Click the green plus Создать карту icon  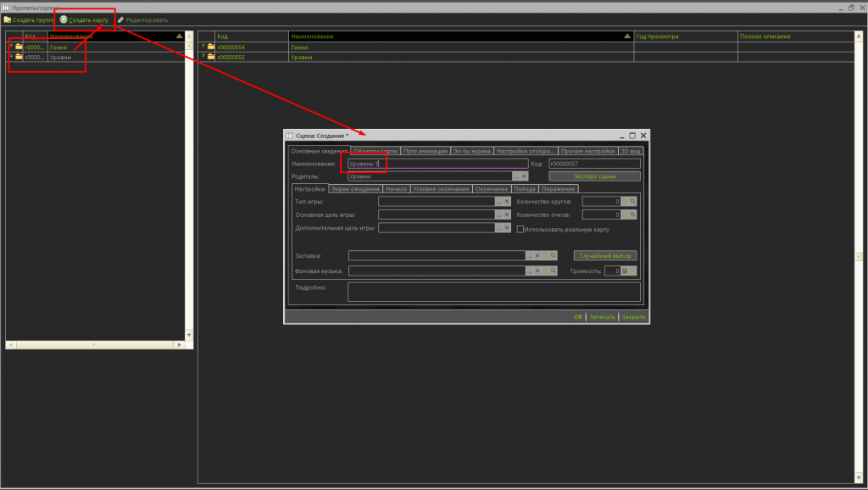point(64,19)
